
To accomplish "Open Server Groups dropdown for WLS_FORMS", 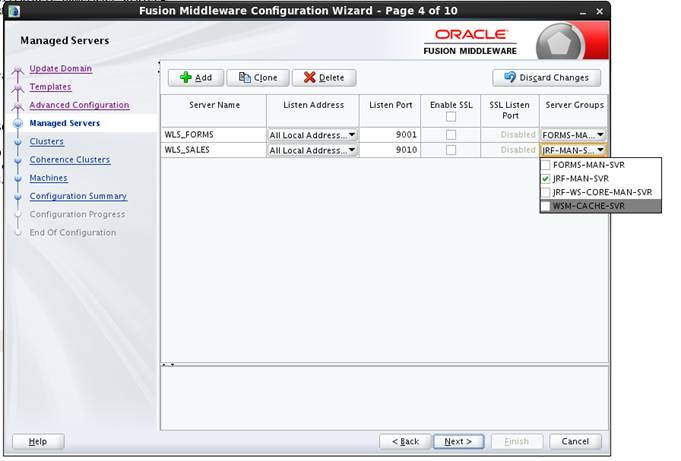I will click(x=573, y=135).
